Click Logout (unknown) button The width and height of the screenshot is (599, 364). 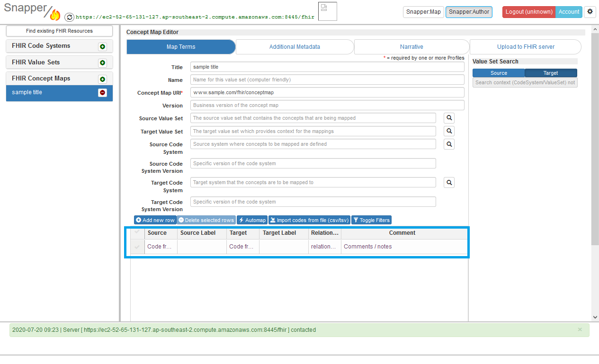529,12
